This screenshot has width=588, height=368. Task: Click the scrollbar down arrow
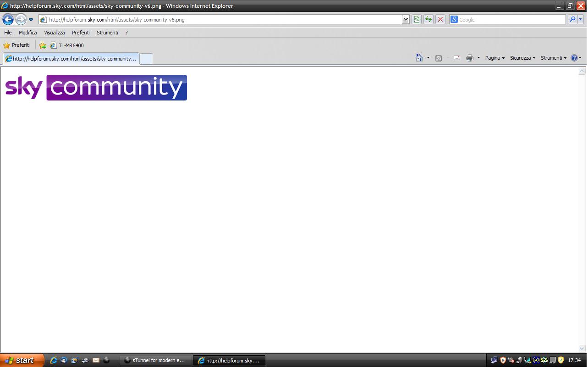[582, 349]
